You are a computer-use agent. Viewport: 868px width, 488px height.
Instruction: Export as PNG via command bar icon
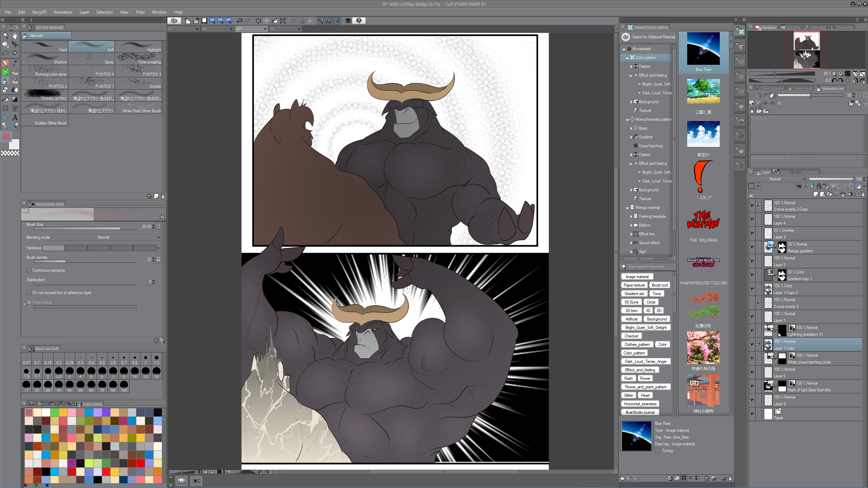[x=220, y=21]
